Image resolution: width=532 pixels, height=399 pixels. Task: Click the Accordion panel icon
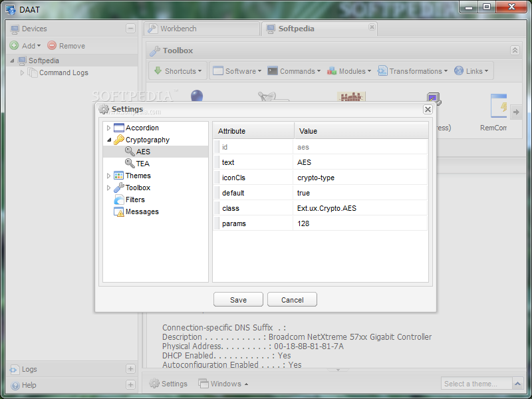click(119, 128)
